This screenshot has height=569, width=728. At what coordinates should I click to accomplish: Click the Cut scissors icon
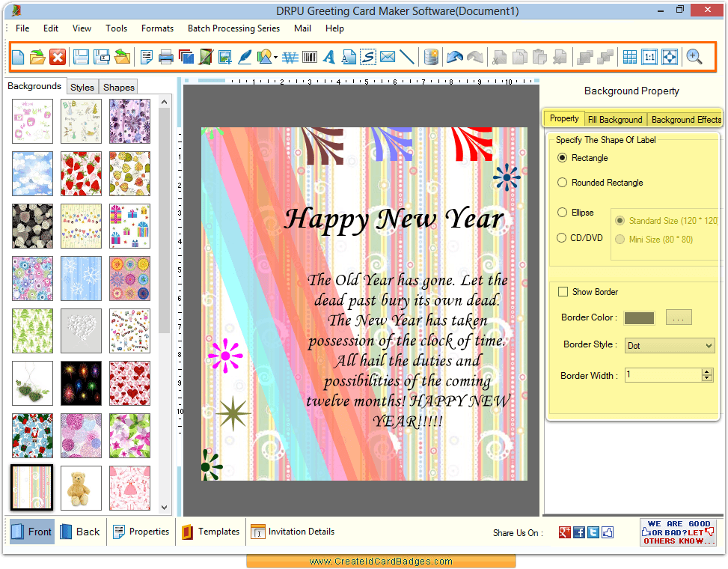click(x=500, y=57)
